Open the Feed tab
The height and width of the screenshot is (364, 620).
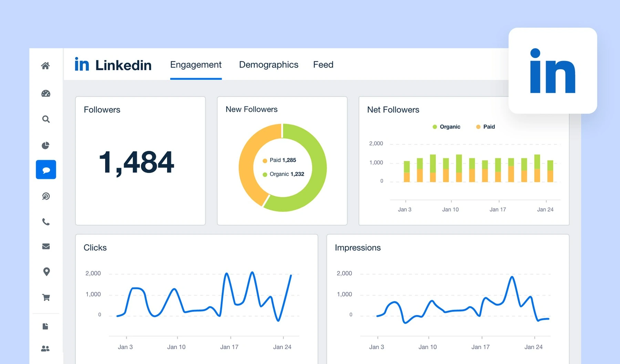(323, 65)
